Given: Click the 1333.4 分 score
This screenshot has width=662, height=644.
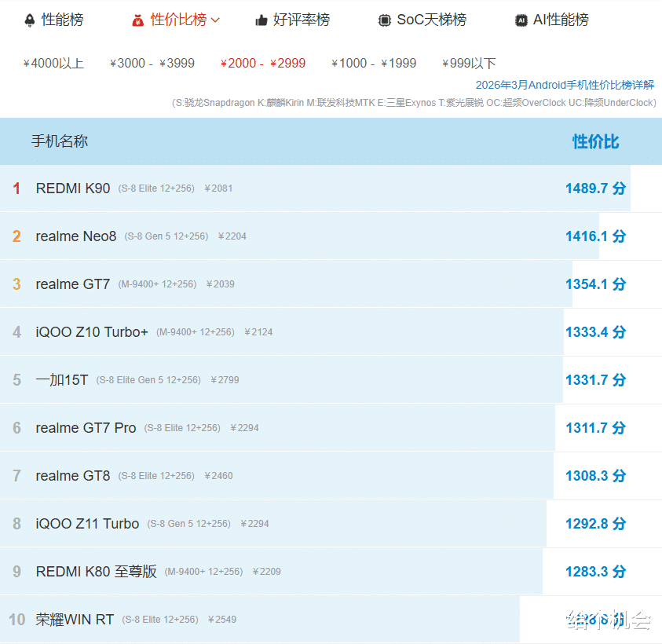Looking at the screenshot, I should [596, 332].
